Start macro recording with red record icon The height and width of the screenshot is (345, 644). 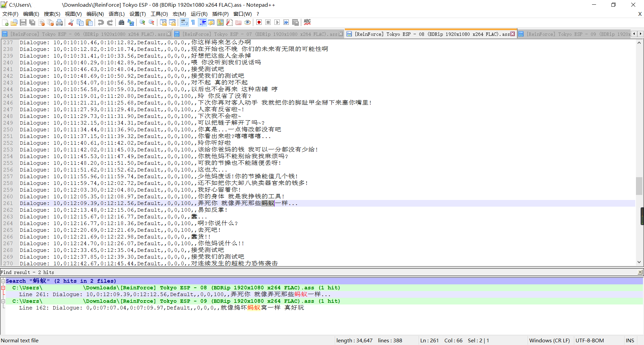coord(259,22)
